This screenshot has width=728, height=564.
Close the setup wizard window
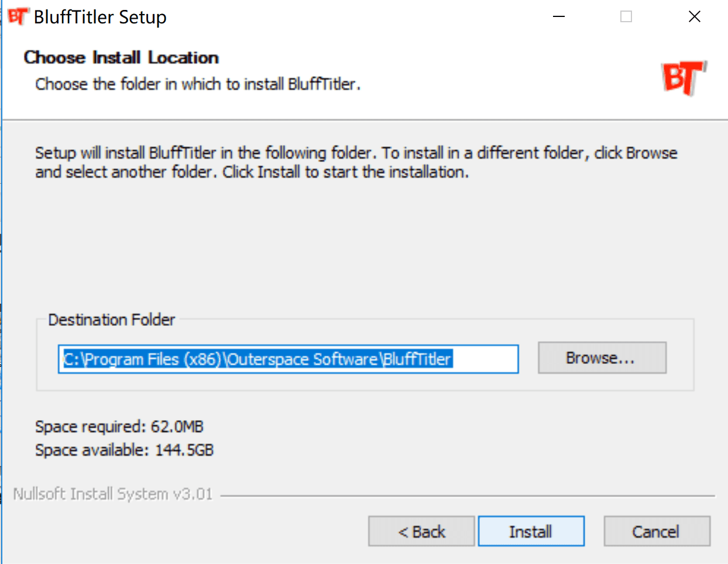click(694, 16)
